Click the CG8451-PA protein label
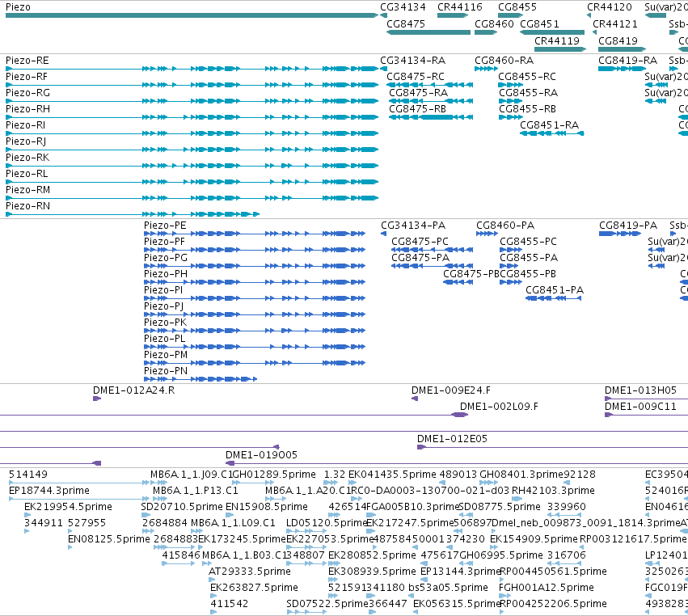This screenshot has width=688, height=616. tap(555, 290)
